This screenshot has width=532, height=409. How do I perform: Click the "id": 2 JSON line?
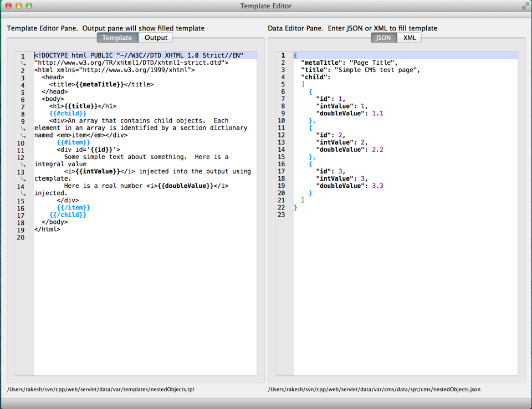pyautogui.click(x=330, y=135)
